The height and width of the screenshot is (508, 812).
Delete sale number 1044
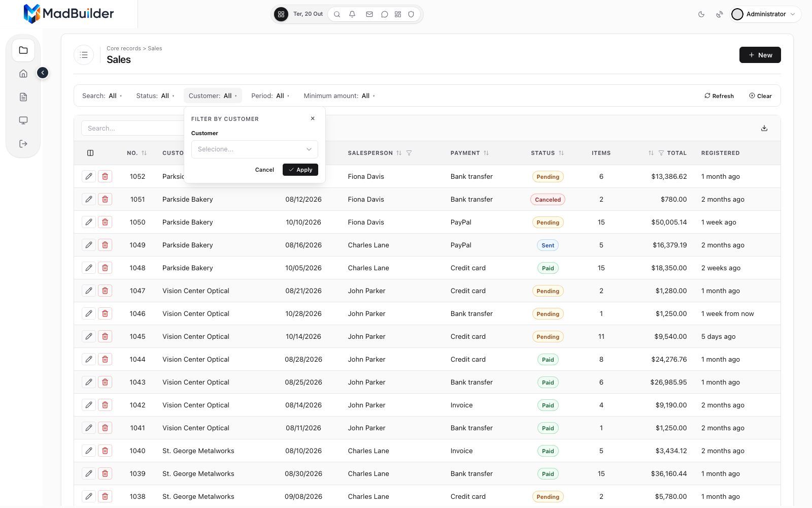[105, 359]
